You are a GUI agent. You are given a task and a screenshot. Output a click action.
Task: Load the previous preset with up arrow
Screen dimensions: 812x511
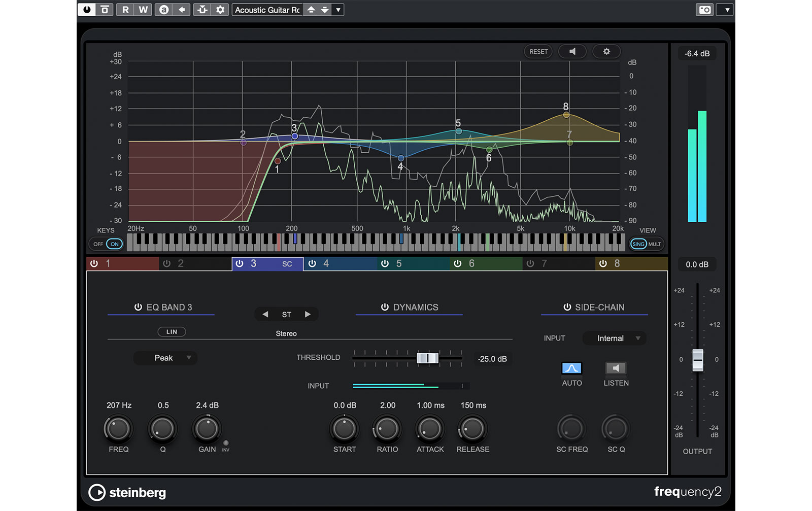tap(311, 10)
